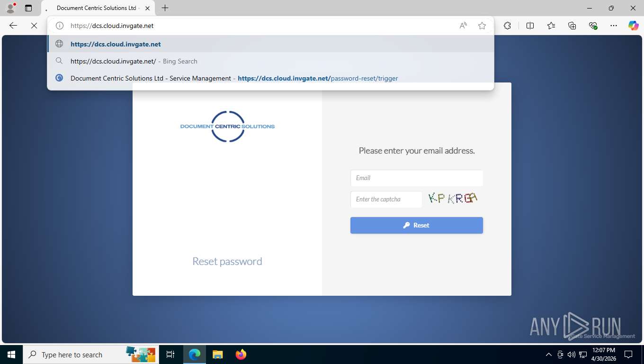644x364 pixels.
Task: Stop loading the page
Action: 34,26
